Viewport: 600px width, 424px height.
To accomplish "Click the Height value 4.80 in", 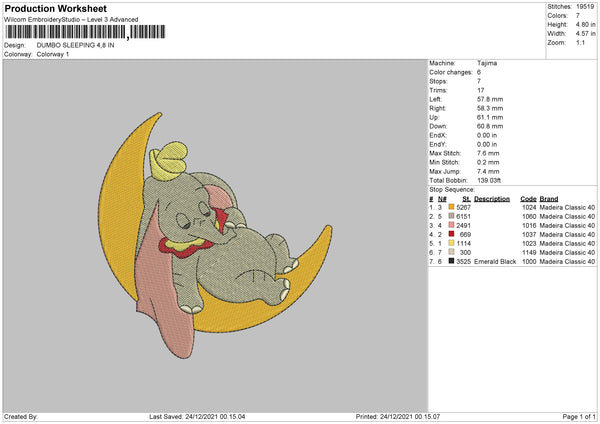I will (x=585, y=24).
